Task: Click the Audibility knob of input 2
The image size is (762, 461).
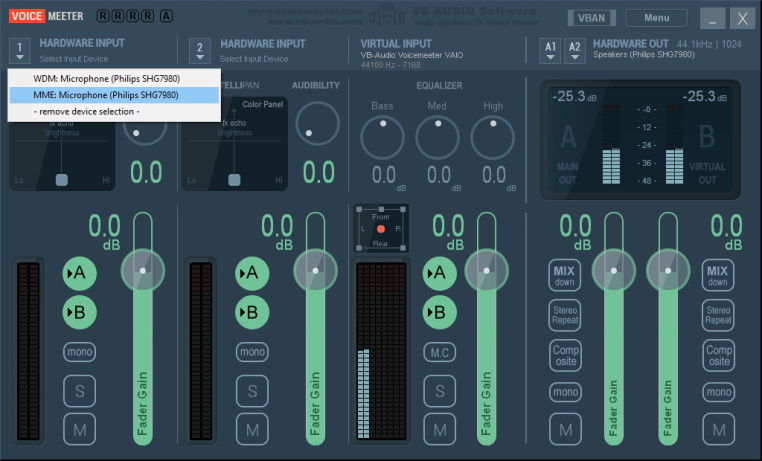Action: 317,123
